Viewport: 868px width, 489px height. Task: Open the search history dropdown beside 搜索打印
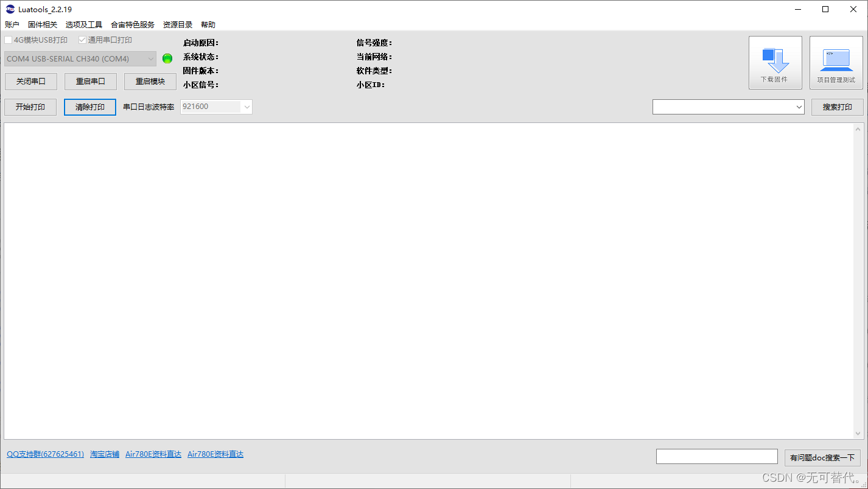click(x=729, y=107)
